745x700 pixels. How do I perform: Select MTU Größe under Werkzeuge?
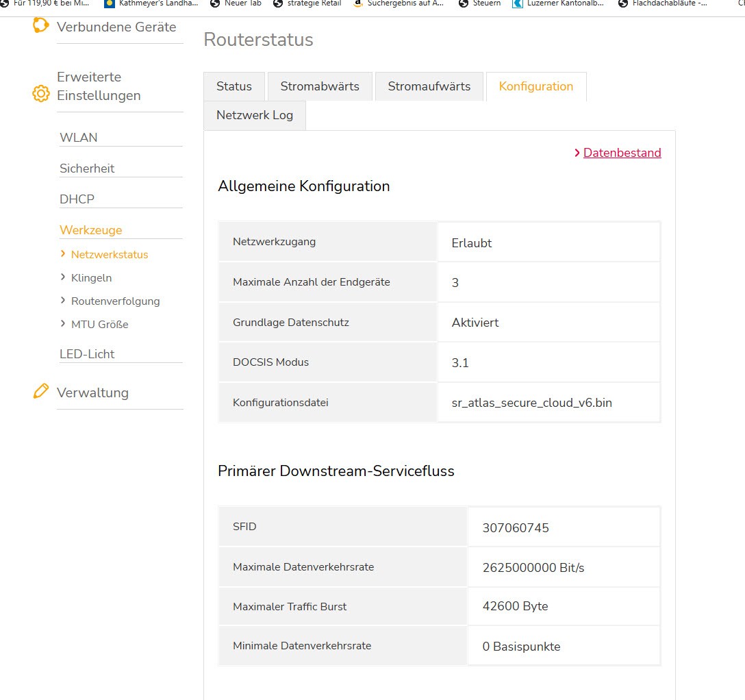[x=99, y=325]
